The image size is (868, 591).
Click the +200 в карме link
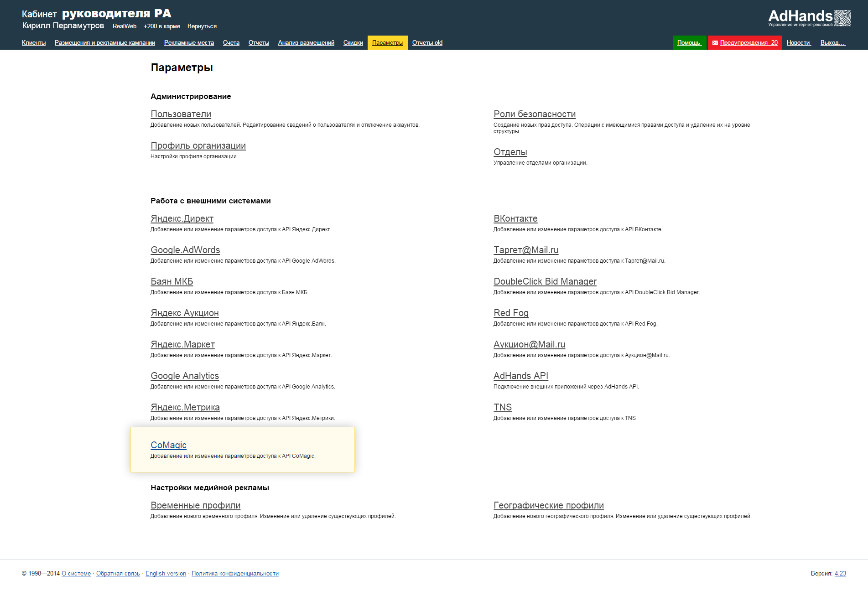tap(162, 26)
